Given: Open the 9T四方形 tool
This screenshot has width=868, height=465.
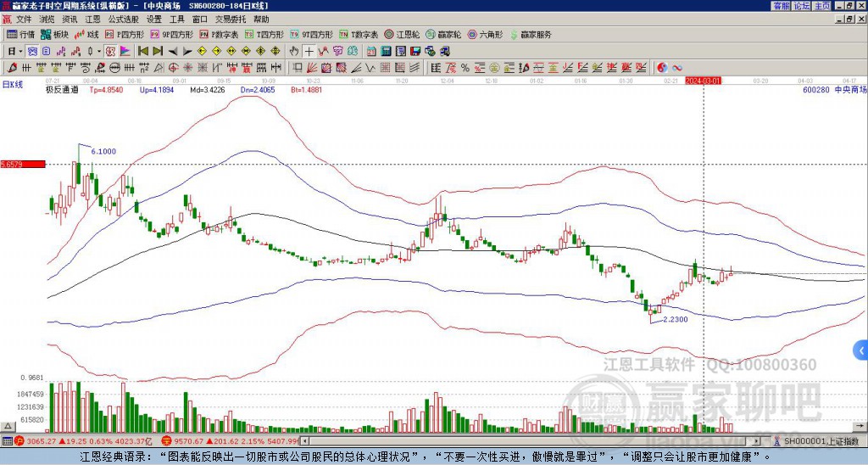Looking at the screenshot, I should point(312,34).
